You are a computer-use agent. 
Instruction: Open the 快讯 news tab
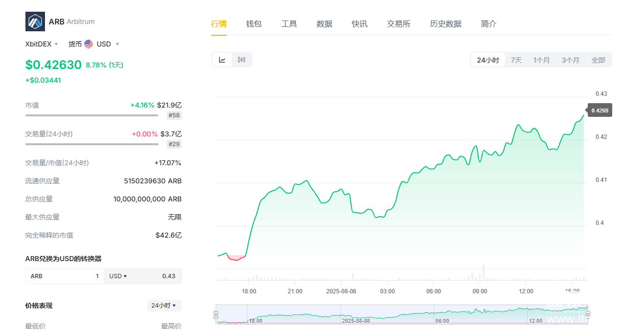click(x=359, y=24)
